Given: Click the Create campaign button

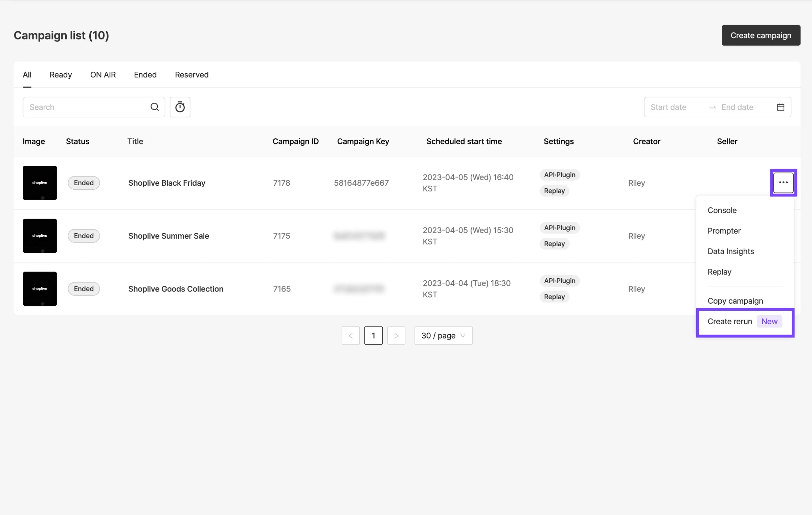Looking at the screenshot, I should tap(761, 35).
